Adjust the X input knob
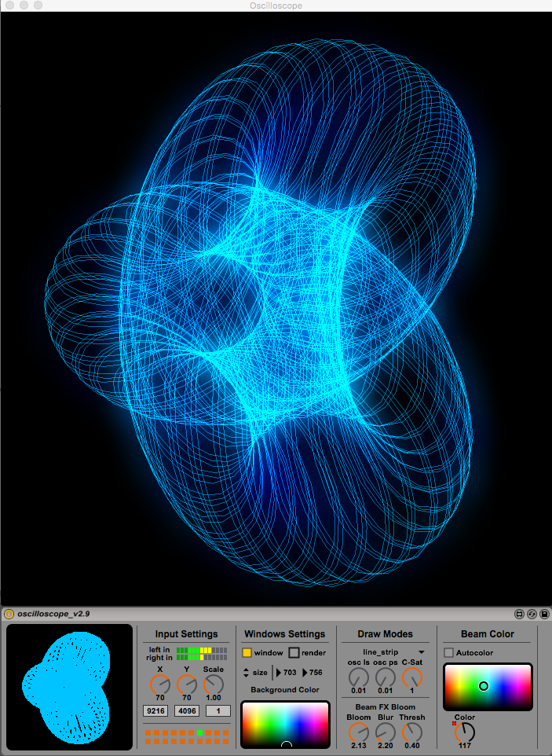 click(159, 684)
